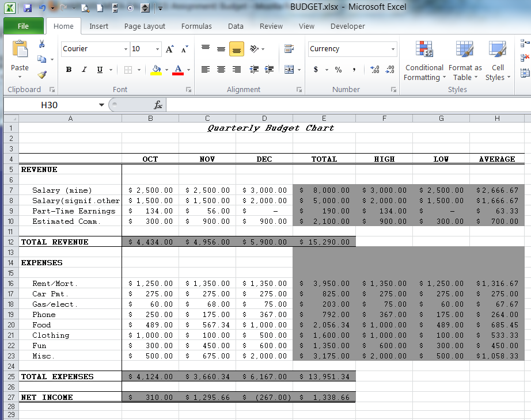
Task: Toggle Italic formatting
Action: [x=84, y=70]
